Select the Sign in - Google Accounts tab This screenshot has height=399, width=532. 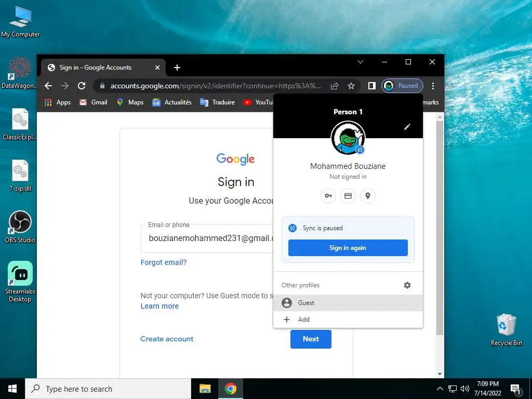click(x=103, y=68)
